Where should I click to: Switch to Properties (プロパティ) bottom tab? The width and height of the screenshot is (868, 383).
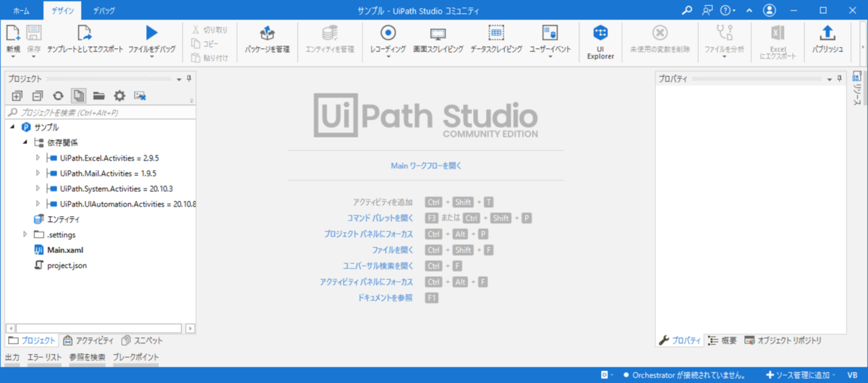click(x=679, y=340)
